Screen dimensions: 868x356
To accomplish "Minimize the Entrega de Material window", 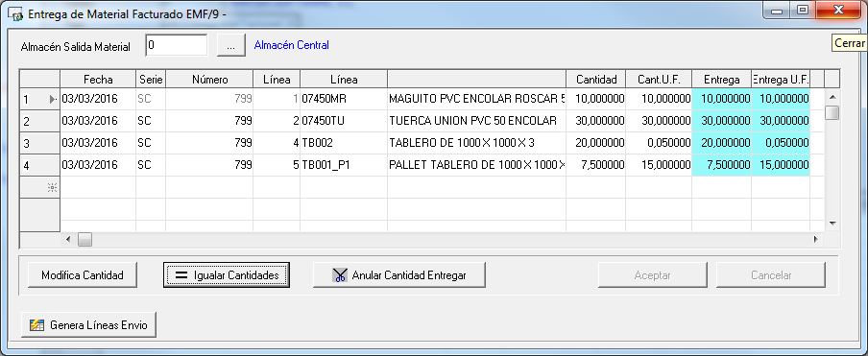I will 777,10.
